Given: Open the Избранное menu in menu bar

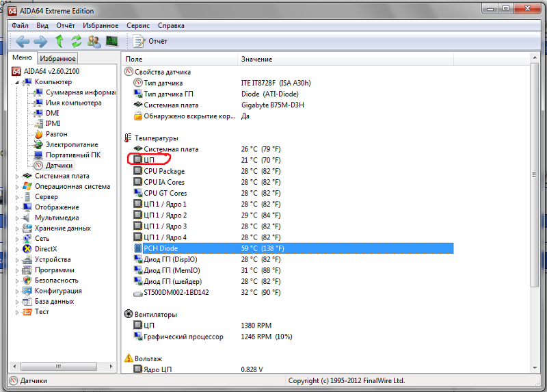Looking at the screenshot, I should click(101, 25).
